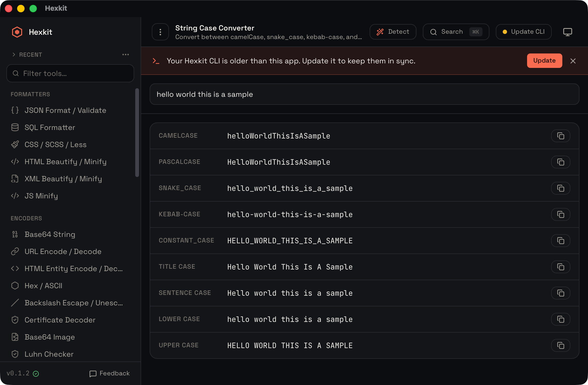Viewport: 588px width, 385px height.
Task: Open JSON Format / Validate tool
Action: tap(70, 110)
